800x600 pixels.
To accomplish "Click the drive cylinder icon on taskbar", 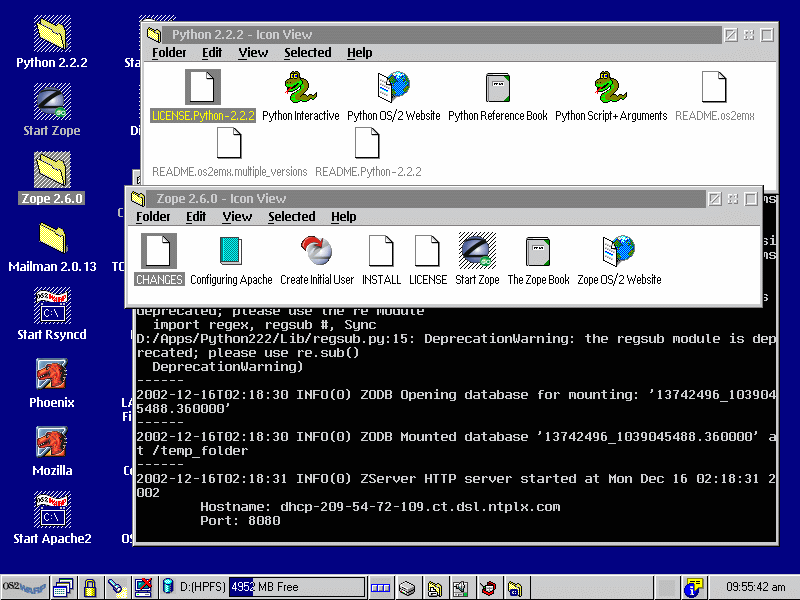I will [x=168, y=587].
